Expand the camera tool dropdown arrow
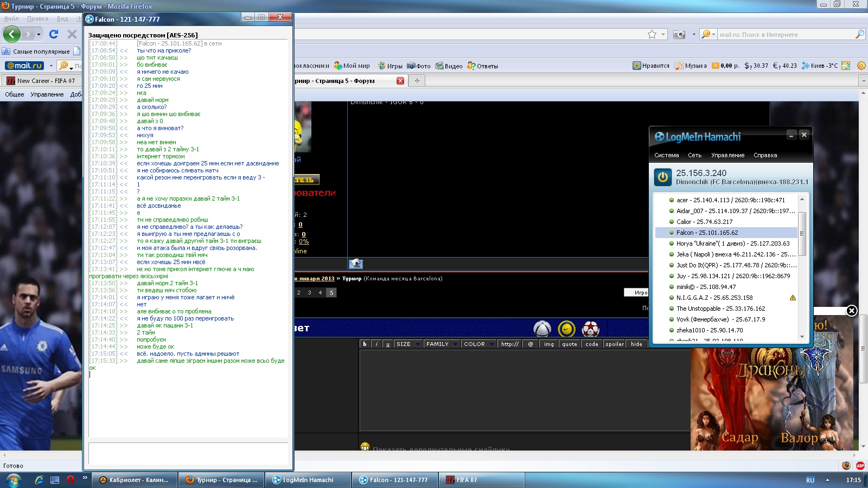This screenshot has height=488, width=868. click(694, 34)
